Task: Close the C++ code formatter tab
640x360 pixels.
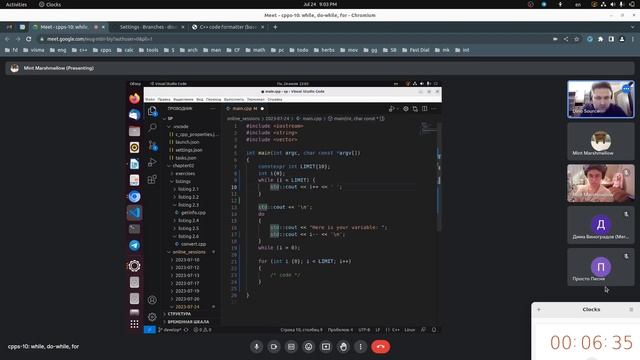Action: coord(262,27)
